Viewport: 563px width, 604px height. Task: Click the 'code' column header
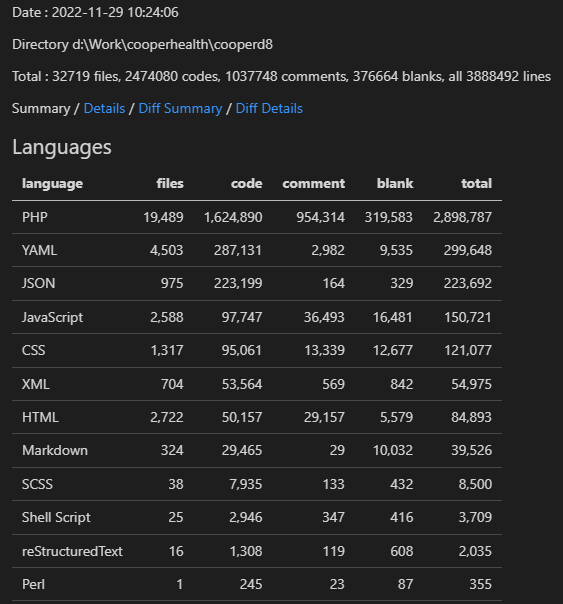point(246,184)
